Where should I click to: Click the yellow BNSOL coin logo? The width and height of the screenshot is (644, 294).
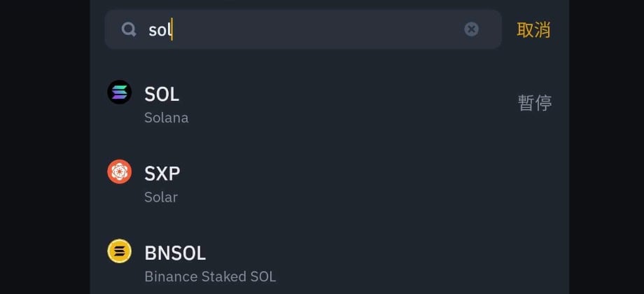(x=120, y=251)
